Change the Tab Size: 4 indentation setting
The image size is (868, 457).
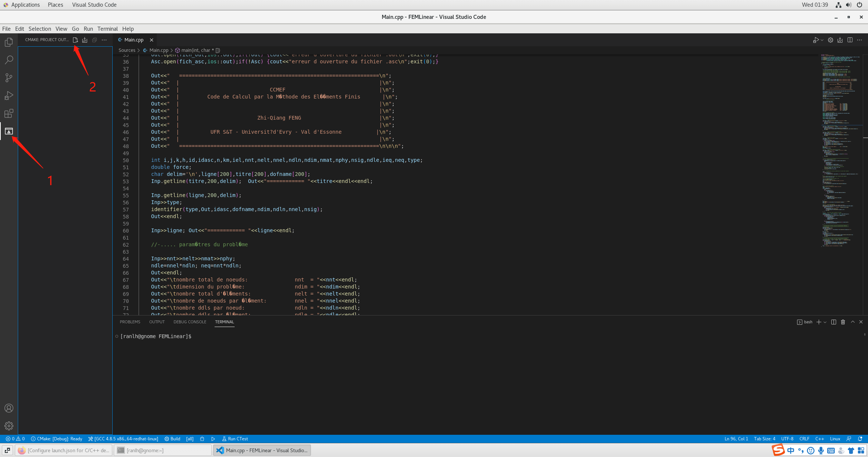(764, 439)
